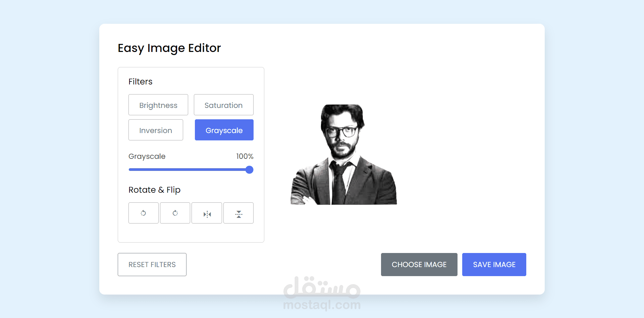Screen dimensions: 644x318
Task: Click the 100% grayscale value label
Action: tap(245, 156)
